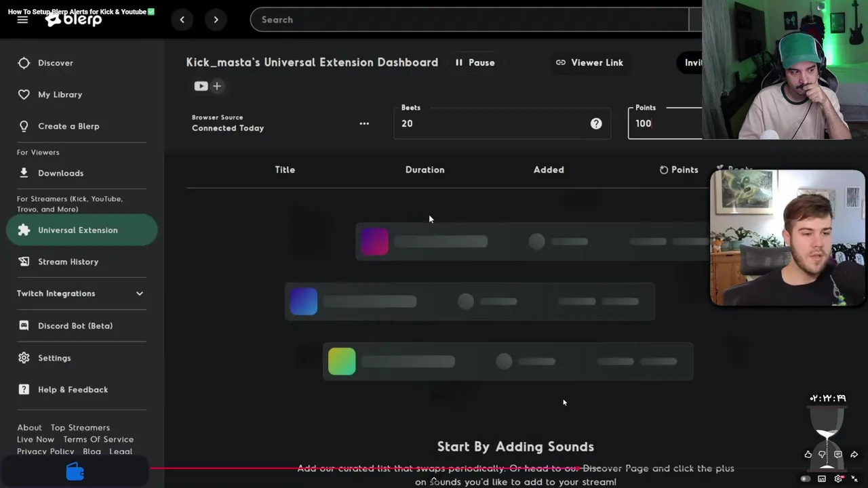
Task: Click the Settings gear icon in sidebar
Action: (x=24, y=358)
